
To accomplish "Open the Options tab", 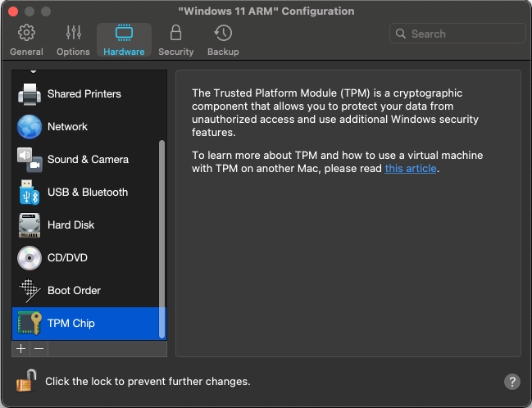I will 73,39.
